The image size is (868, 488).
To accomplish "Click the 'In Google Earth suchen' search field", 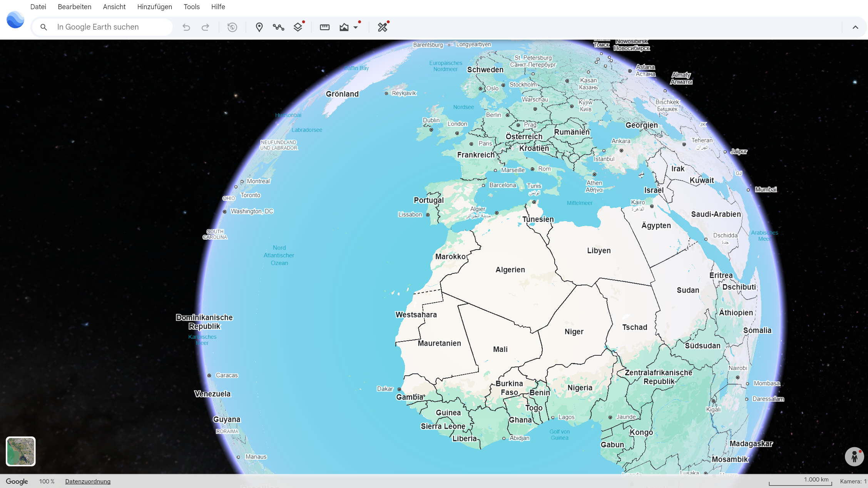I will pyautogui.click(x=102, y=27).
